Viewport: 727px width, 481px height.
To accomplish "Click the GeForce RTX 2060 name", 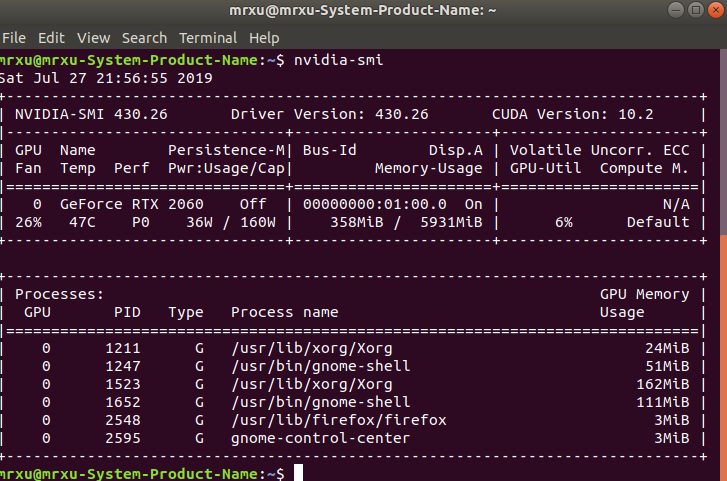I will [x=132, y=204].
